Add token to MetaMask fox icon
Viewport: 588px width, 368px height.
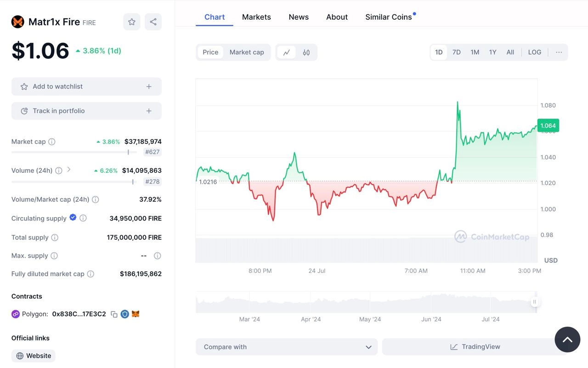click(x=136, y=314)
